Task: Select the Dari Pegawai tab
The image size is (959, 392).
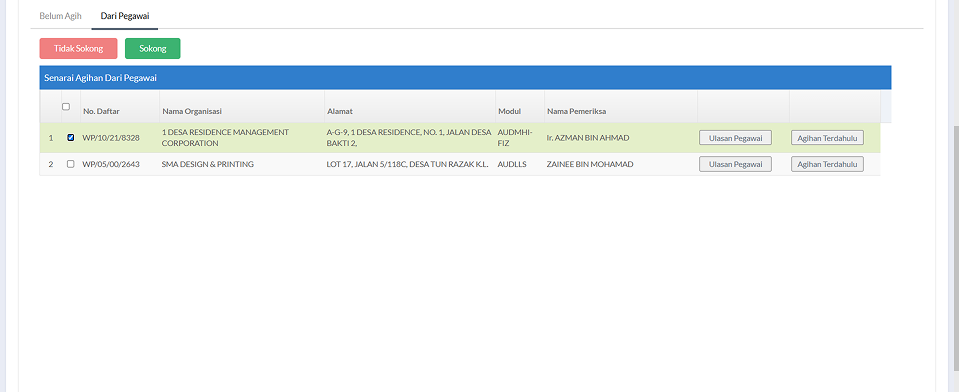Action: [125, 16]
